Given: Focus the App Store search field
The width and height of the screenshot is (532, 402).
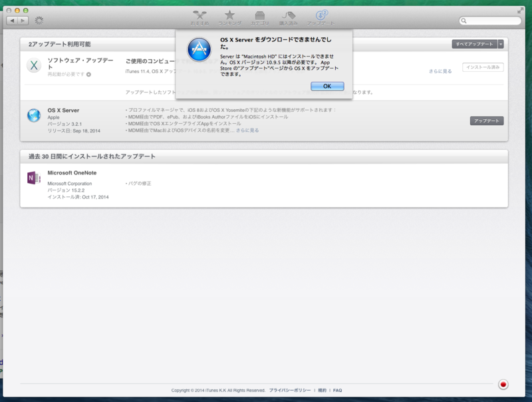Looking at the screenshot, I should [490, 21].
